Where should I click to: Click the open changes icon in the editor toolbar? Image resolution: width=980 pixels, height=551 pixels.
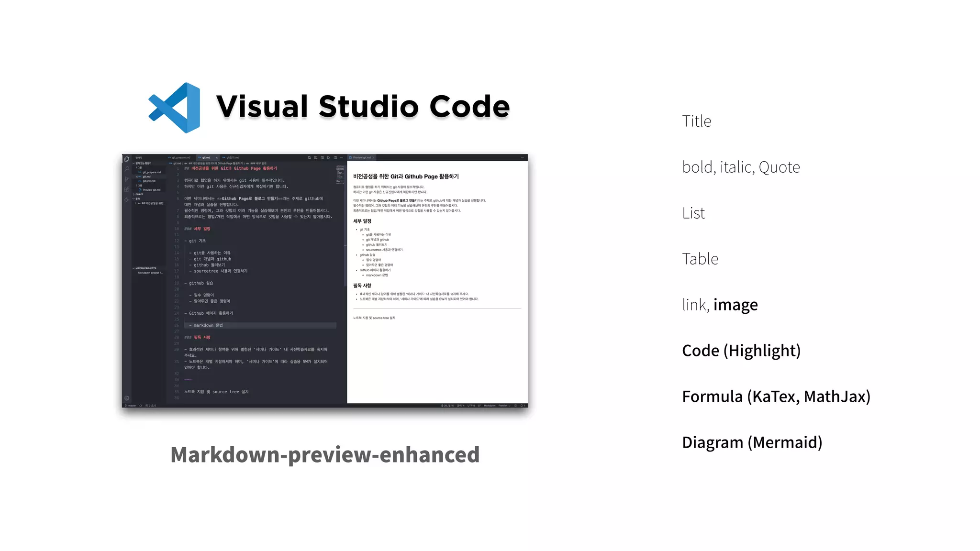click(310, 157)
